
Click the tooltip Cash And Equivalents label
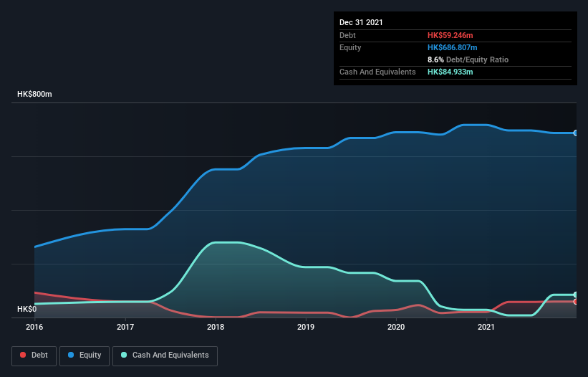[x=377, y=72]
